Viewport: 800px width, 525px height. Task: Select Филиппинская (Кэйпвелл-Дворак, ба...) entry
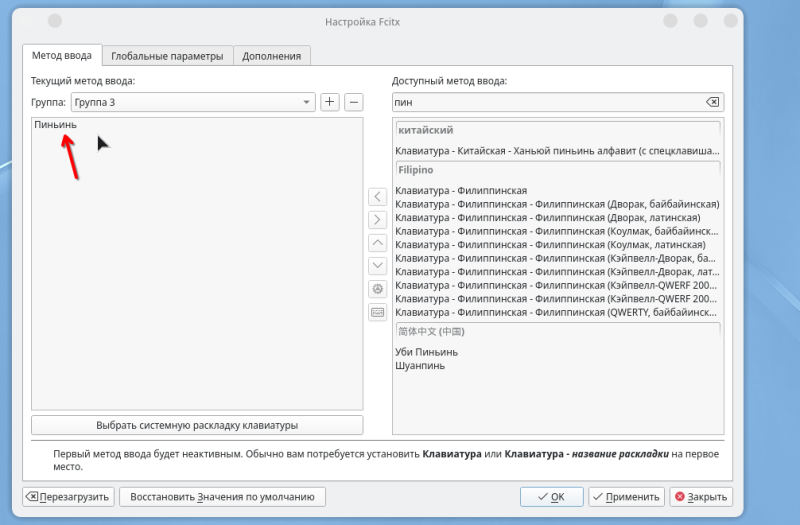point(558,258)
